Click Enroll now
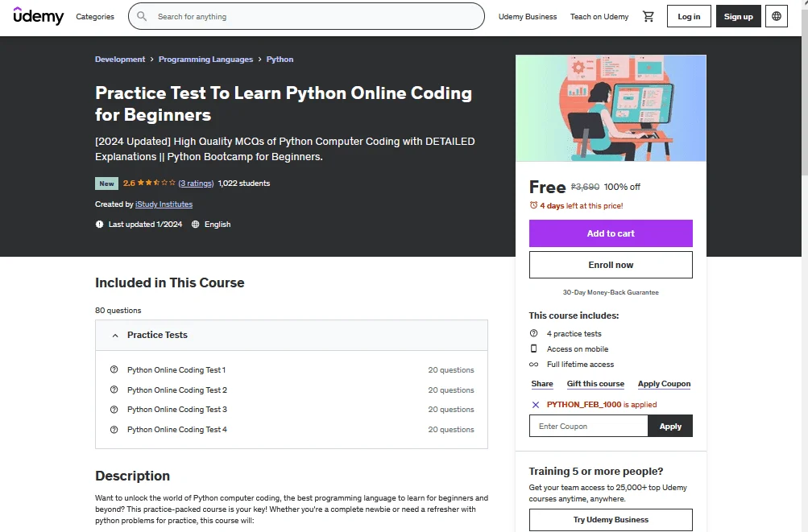Image resolution: width=808 pixels, height=532 pixels. tap(611, 265)
